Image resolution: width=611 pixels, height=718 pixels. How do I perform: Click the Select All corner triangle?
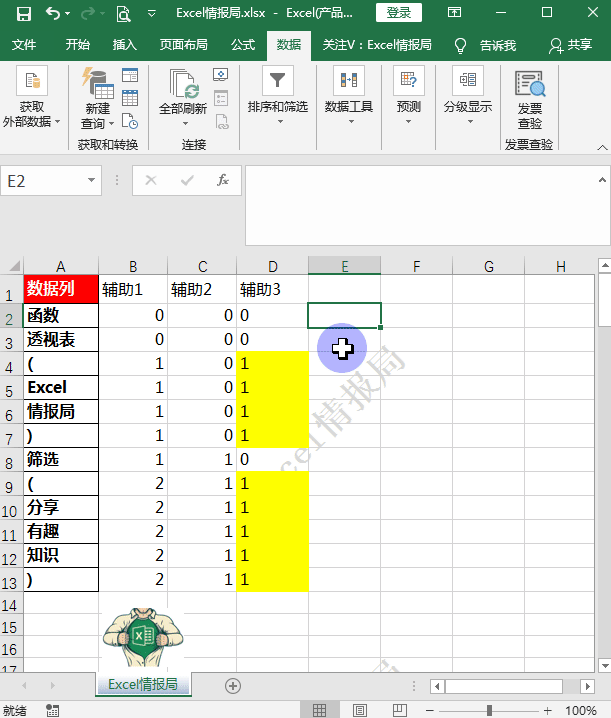tap(14, 266)
